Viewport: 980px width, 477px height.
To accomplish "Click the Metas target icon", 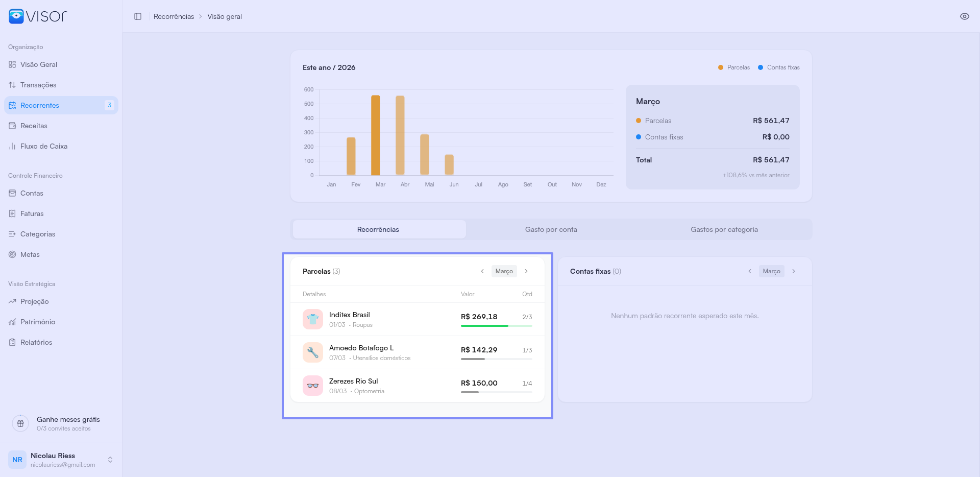I will [x=12, y=254].
